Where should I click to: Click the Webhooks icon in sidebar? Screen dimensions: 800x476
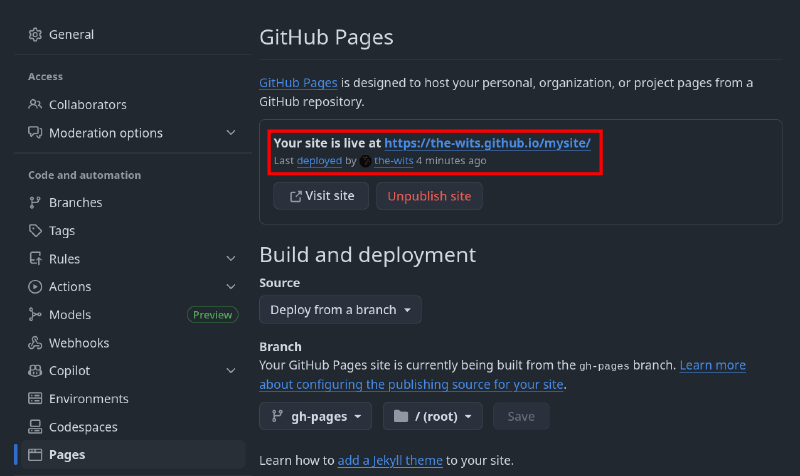point(35,343)
